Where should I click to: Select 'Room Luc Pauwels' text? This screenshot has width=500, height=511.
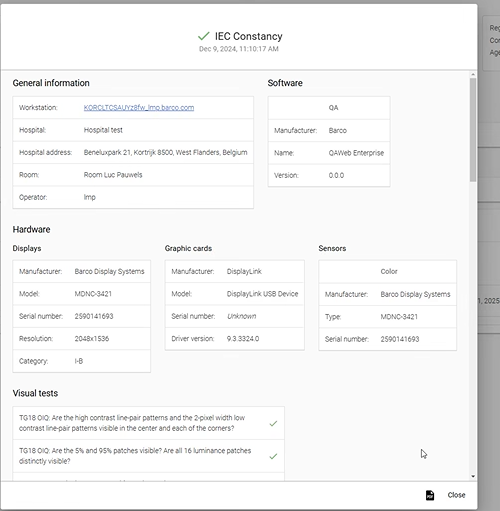[x=113, y=175]
